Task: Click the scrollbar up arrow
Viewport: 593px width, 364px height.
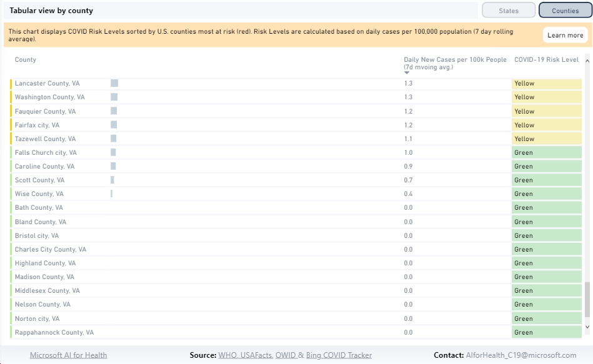Action: [587, 61]
